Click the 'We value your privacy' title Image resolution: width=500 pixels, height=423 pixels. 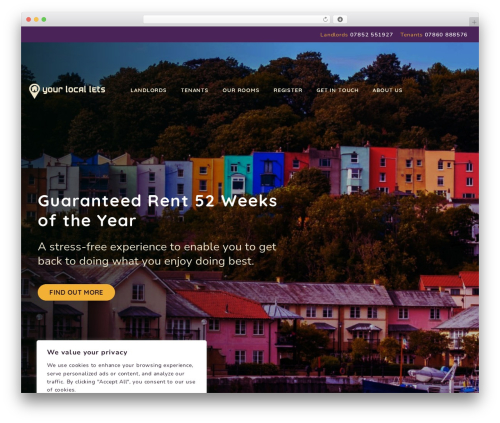[87, 352]
